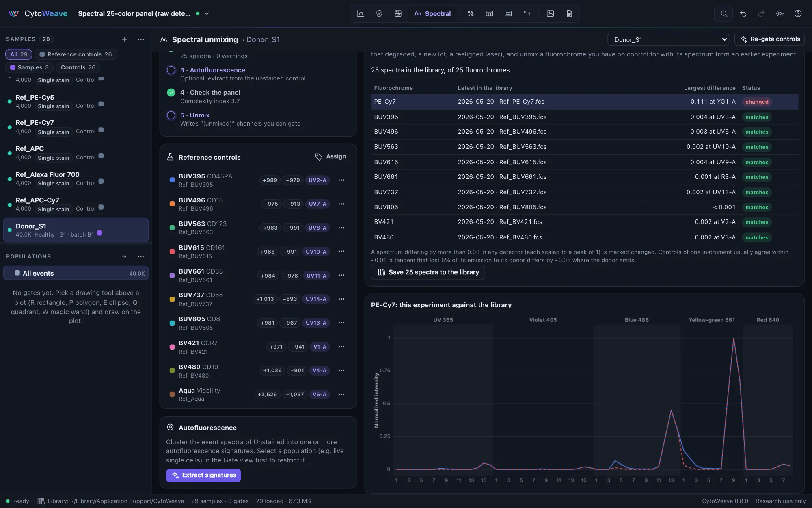Open the Populations panel more options
Image resolution: width=812 pixels, height=508 pixels.
click(141, 256)
